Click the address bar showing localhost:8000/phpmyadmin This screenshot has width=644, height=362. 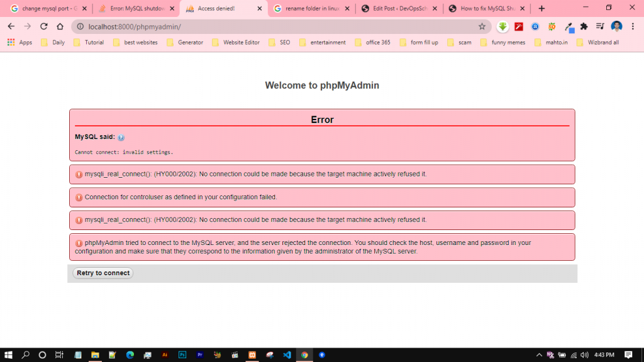point(277,26)
